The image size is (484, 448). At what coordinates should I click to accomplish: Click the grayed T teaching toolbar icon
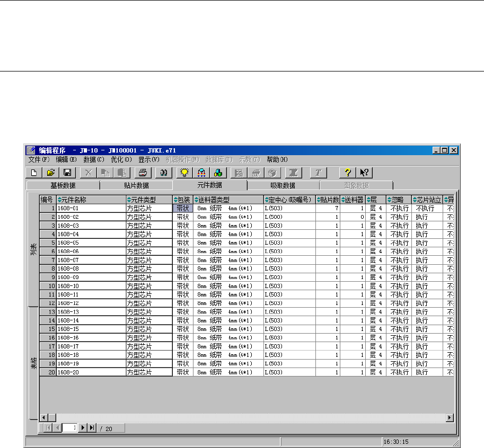[x=318, y=173]
